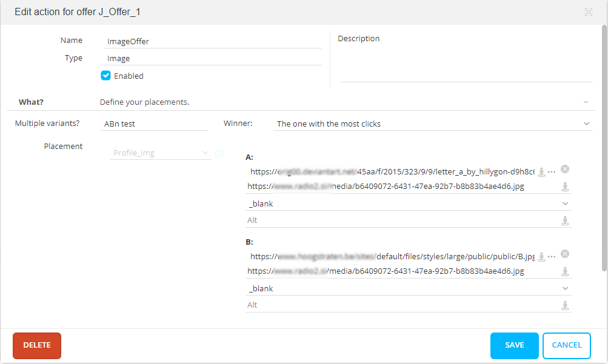Open the Winner criteria dropdown
608x364 pixels.
[433, 124]
